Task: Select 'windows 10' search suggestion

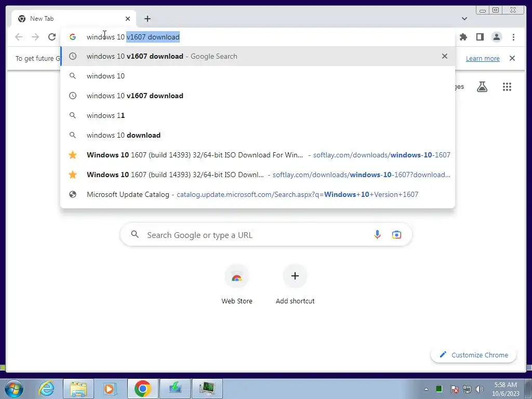Action: 258,76
